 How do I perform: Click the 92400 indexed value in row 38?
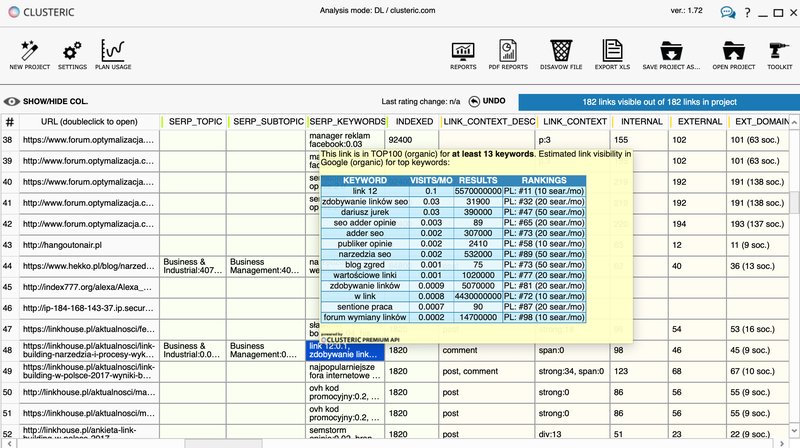pos(411,139)
